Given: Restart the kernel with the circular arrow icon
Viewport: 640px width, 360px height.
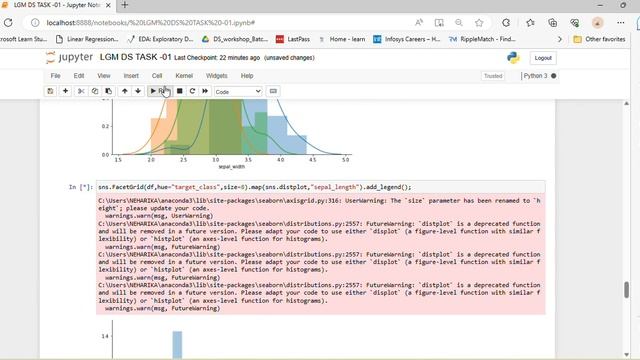Looking at the screenshot, I should point(192,91).
